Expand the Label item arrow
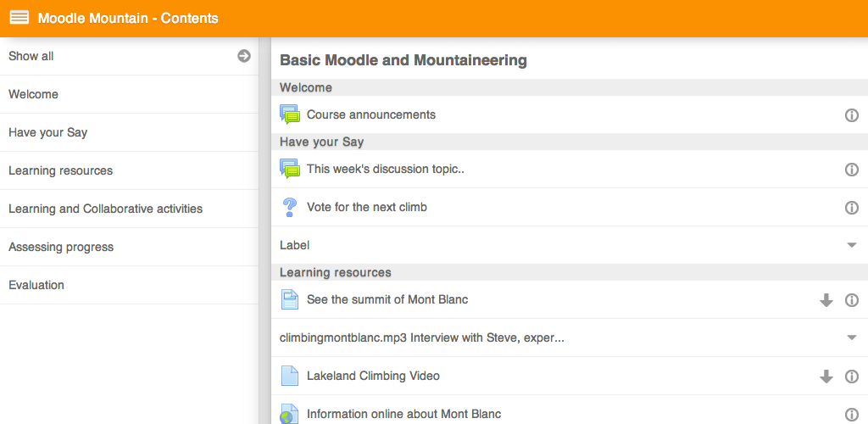Viewport: 868px width, 424px height. [852, 245]
